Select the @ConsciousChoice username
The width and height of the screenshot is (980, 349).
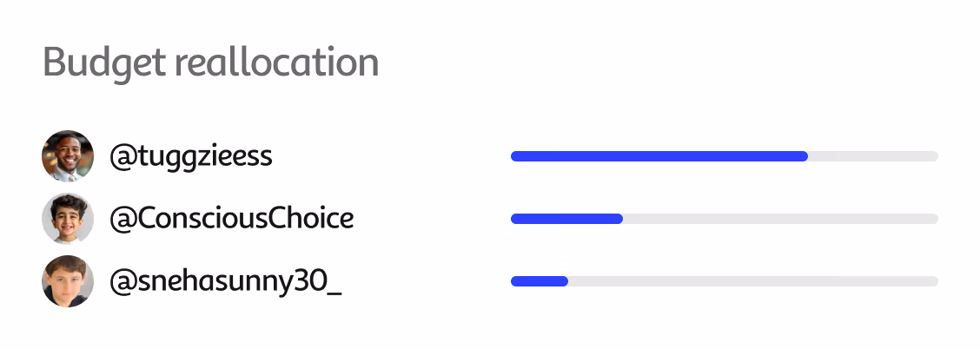(231, 219)
